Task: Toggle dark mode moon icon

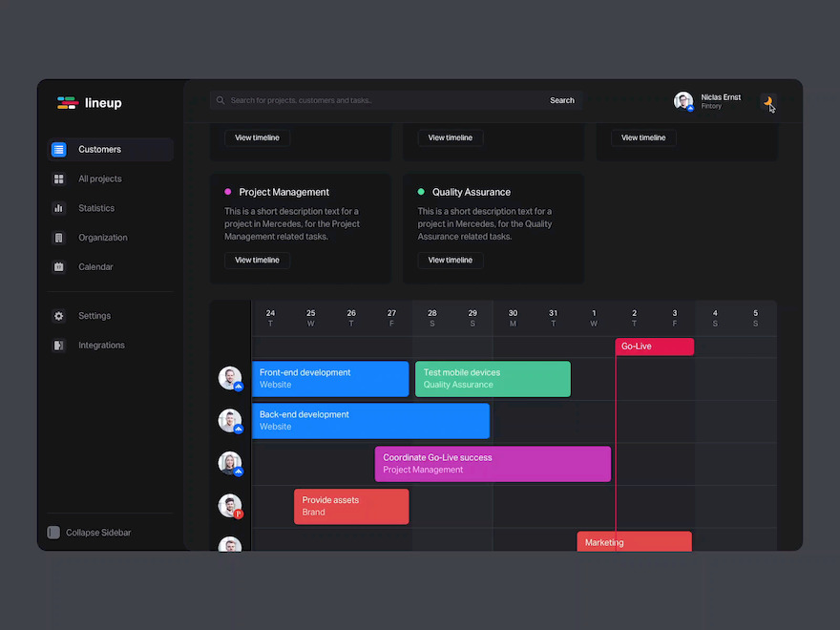Action: (768, 101)
